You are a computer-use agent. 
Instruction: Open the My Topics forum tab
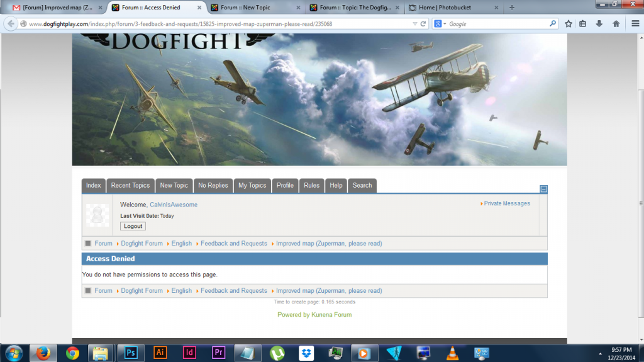point(252,185)
